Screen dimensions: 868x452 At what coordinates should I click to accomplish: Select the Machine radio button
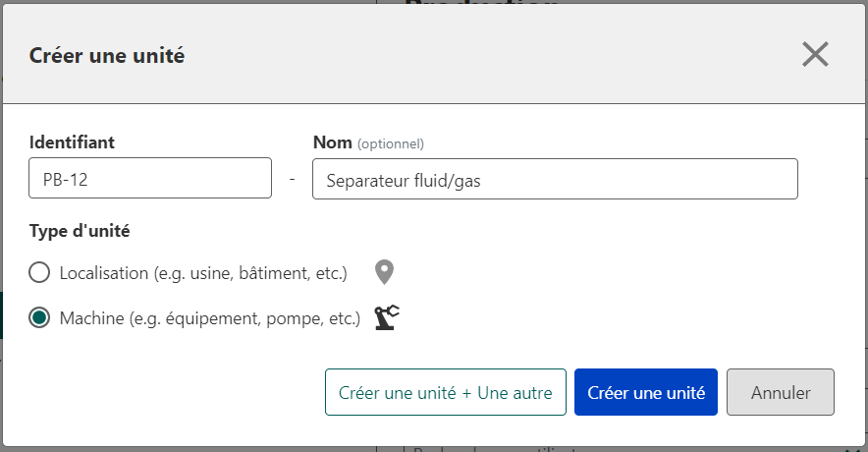(x=40, y=317)
